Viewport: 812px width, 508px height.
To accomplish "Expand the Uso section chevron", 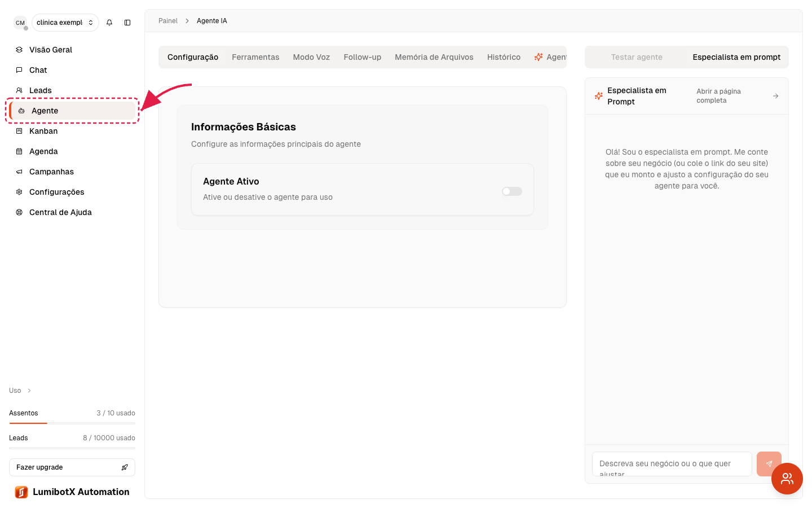I will coord(29,391).
